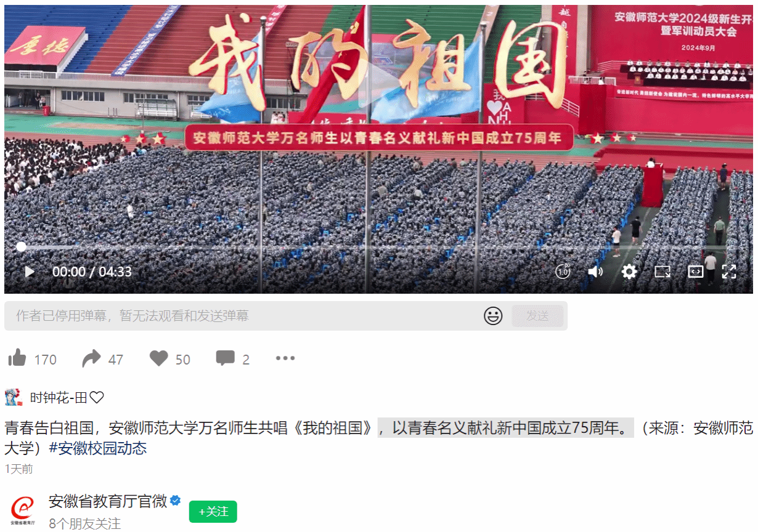Enable picture-in-picture mini window mode
This screenshot has width=758, height=532.
[662, 272]
